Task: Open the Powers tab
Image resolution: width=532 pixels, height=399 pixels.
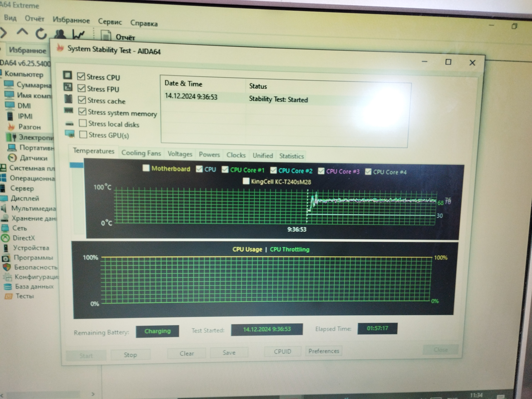Action: (x=209, y=154)
